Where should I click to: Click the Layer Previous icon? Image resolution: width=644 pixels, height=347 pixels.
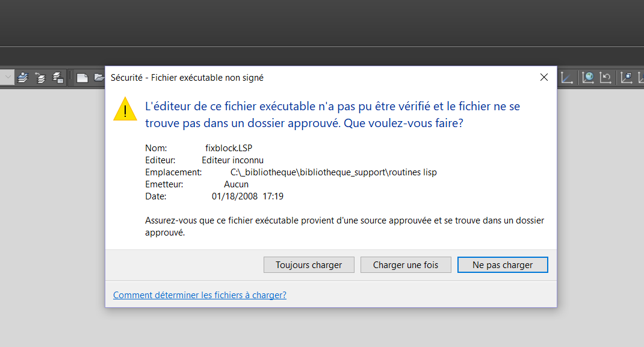tap(40, 77)
